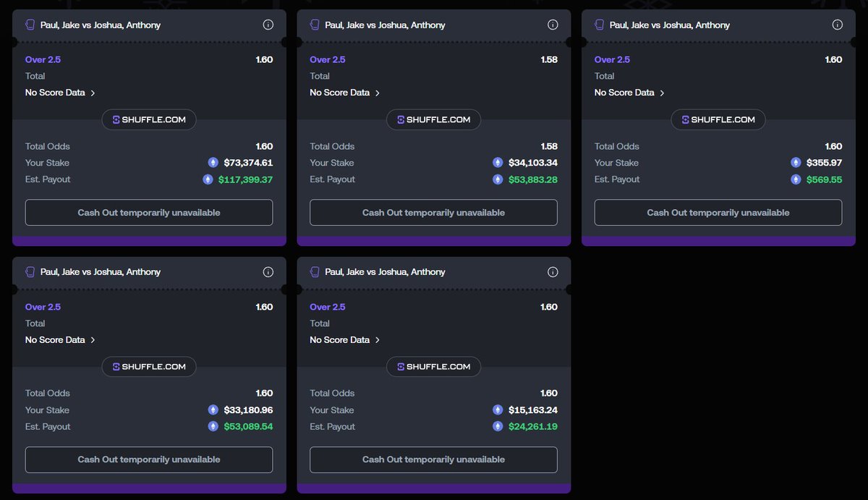Click Over 2.5 selection on the $73,374.61 stake card

click(x=43, y=59)
